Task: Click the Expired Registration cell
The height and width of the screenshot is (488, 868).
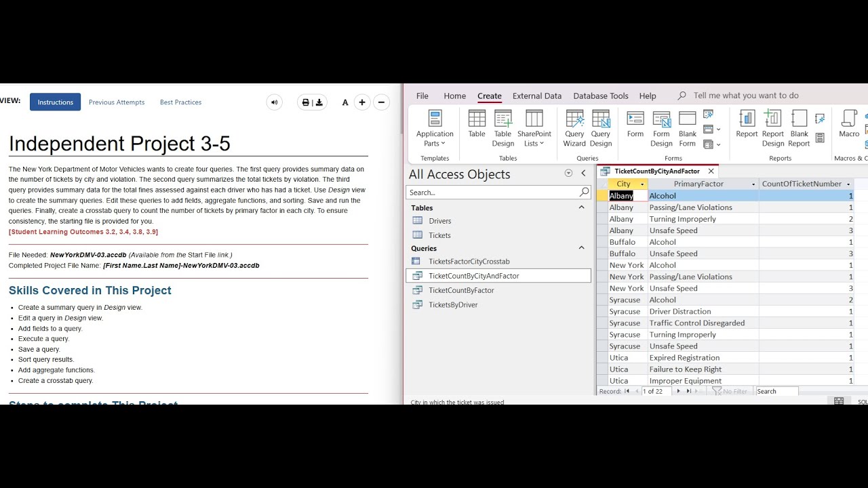Action: coord(703,357)
